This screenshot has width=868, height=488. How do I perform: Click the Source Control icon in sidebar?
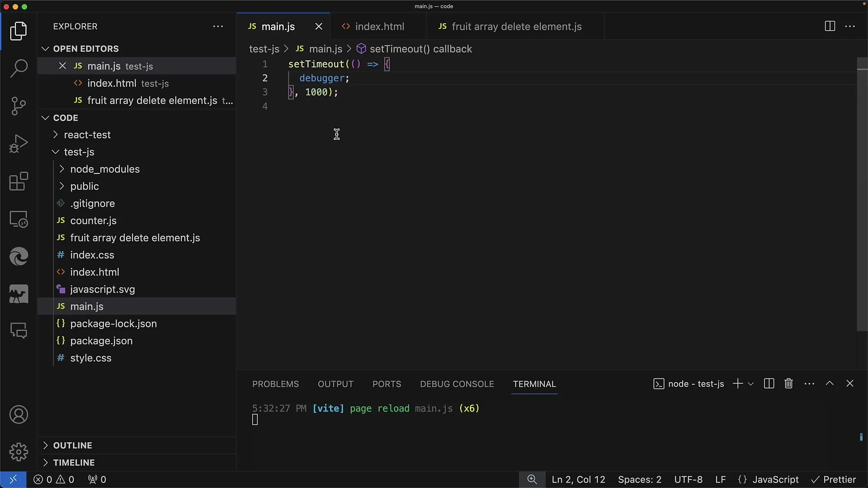(x=19, y=105)
